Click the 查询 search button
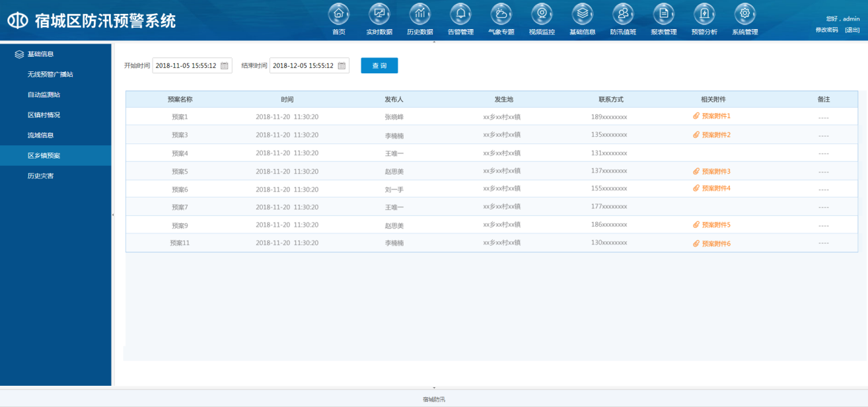The height and width of the screenshot is (407, 868). (x=379, y=66)
